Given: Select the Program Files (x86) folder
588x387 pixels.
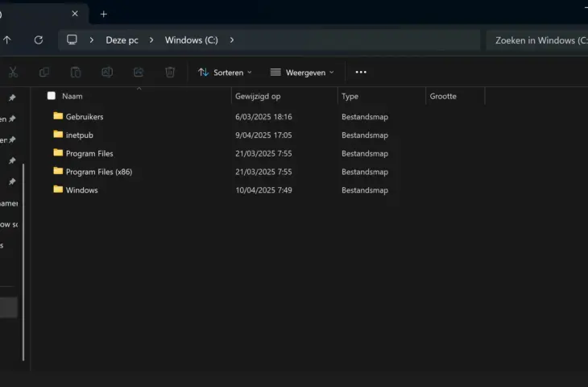Looking at the screenshot, I should click(x=98, y=172).
